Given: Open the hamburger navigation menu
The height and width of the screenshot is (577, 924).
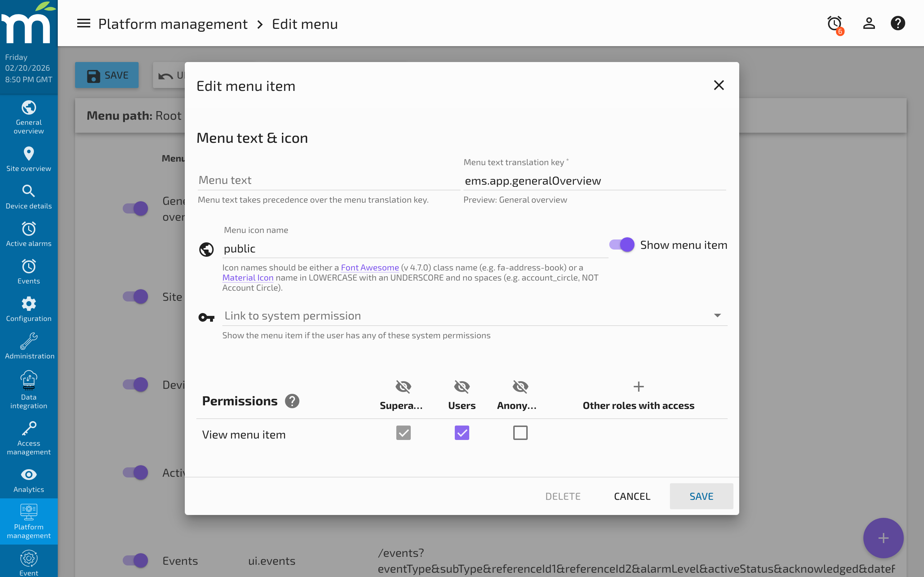Looking at the screenshot, I should [x=83, y=24].
